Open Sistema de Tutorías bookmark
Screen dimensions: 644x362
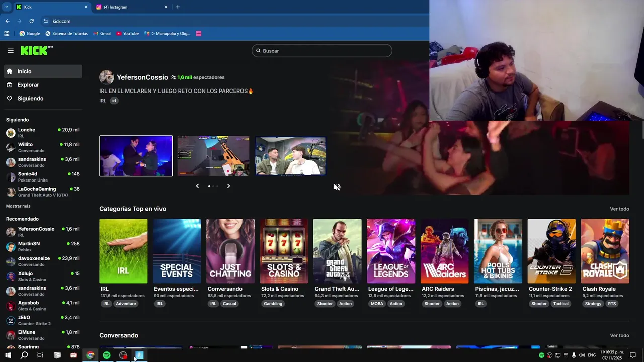tap(66, 34)
